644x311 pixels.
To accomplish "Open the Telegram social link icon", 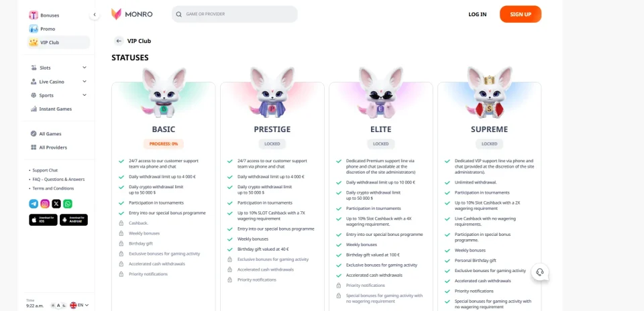I will tap(34, 204).
